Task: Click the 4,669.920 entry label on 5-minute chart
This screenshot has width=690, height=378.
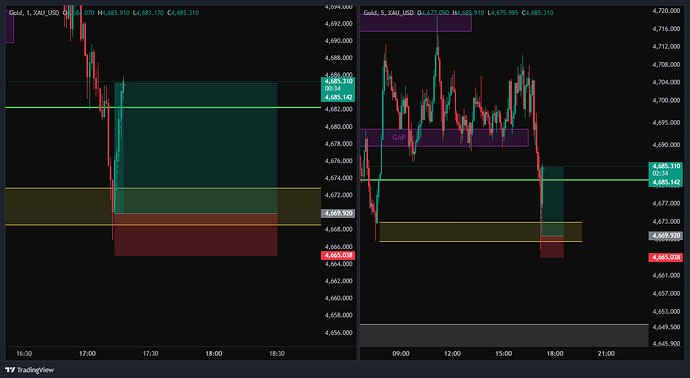Action: (x=665, y=236)
